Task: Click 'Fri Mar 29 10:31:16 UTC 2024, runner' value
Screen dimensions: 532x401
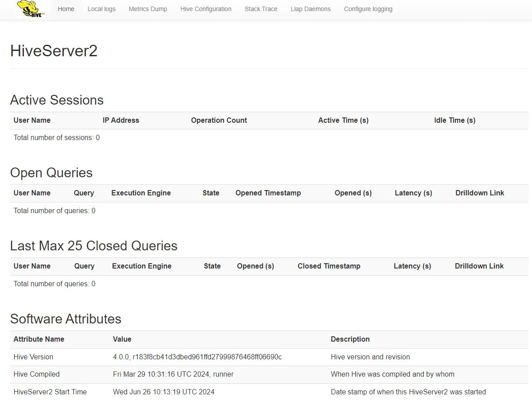Action: pyautogui.click(x=173, y=374)
